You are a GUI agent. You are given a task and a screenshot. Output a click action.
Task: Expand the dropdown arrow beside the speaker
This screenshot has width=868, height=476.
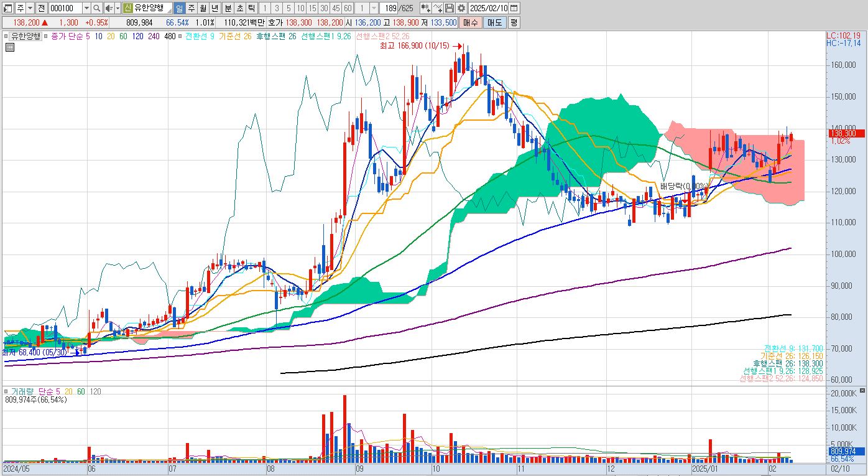(118, 8)
